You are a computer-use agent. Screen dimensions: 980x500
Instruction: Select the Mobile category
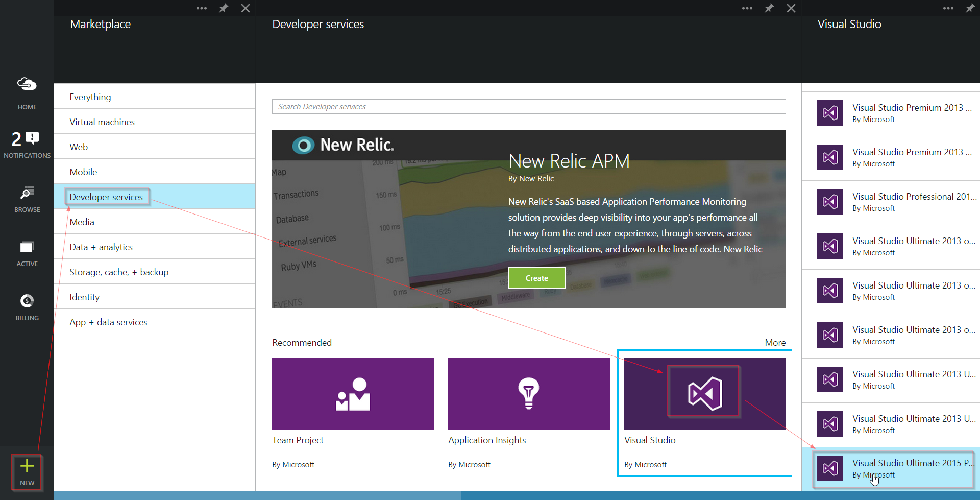[155, 172]
